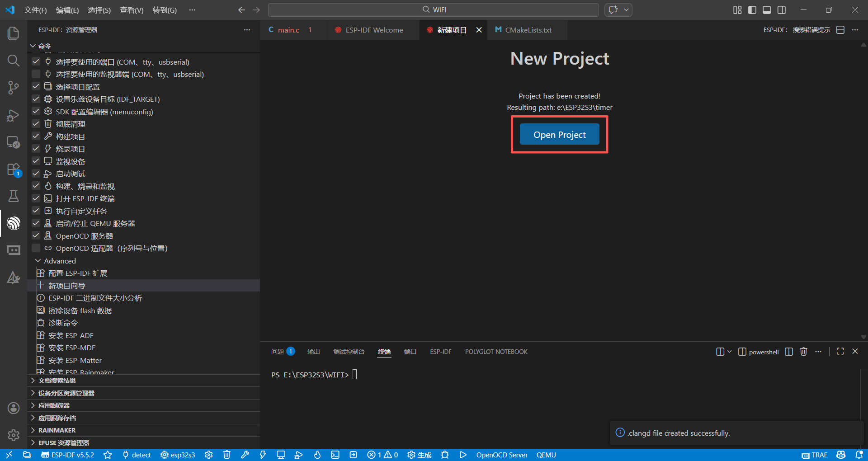The width and height of the screenshot is (868, 461).
Task: Expand 应用跟踪器 section
Action: 33,405
